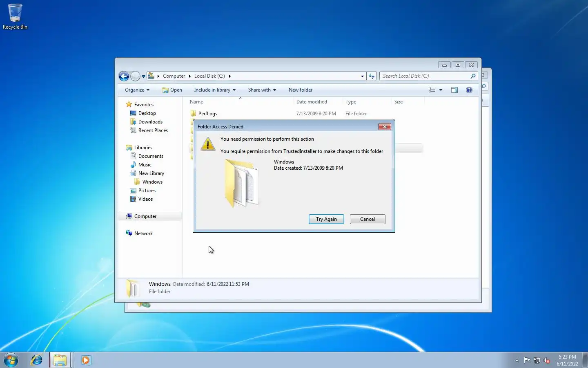Open the Recycle Bin desktop icon

click(x=15, y=16)
